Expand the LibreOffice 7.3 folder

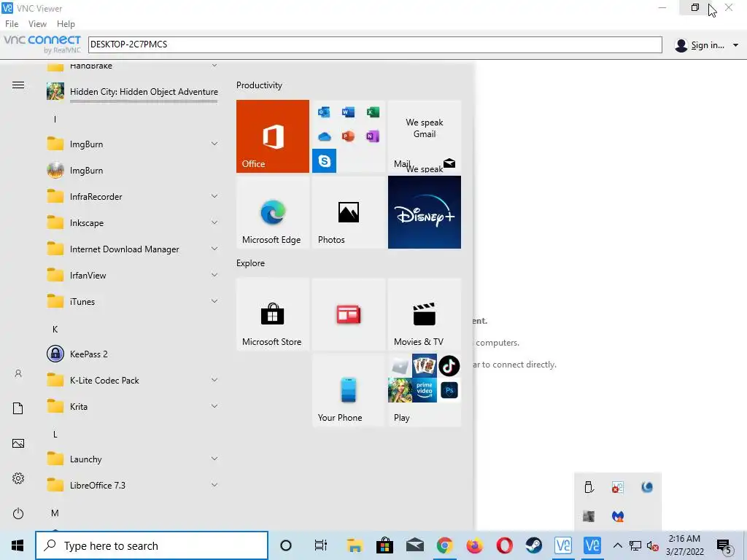(x=132, y=485)
